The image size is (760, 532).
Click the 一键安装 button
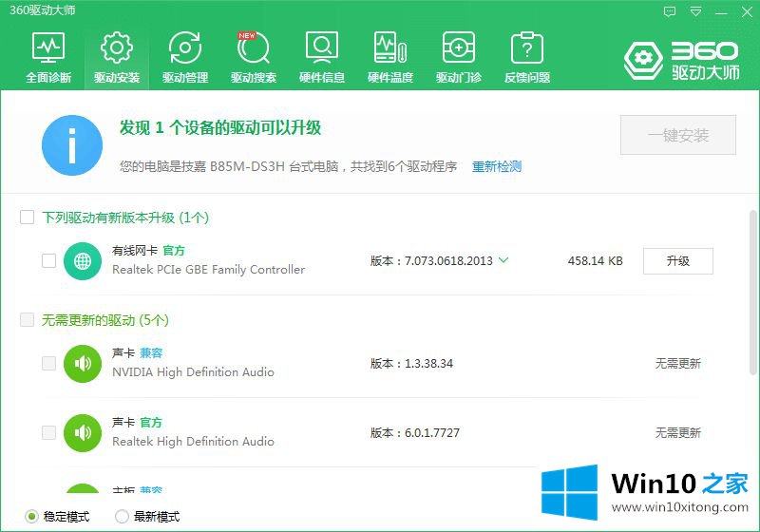tap(678, 135)
